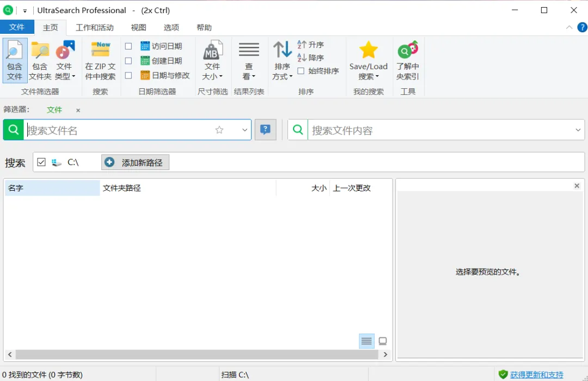The height and width of the screenshot is (381, 588).
Task: Check the 访问日期 checkbox
Action: pos(128,46)
